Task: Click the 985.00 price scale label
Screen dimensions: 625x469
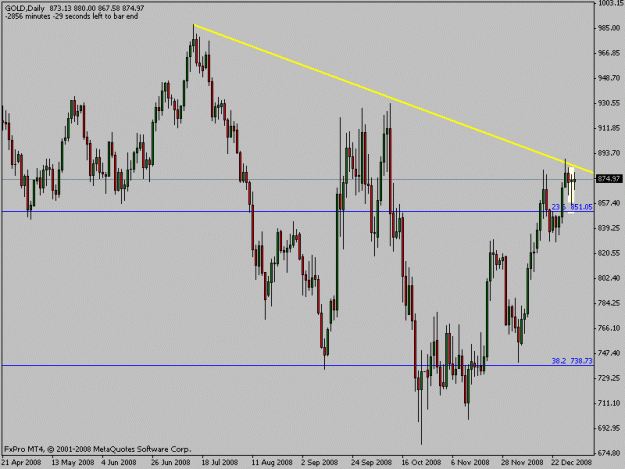Action: 608,28
